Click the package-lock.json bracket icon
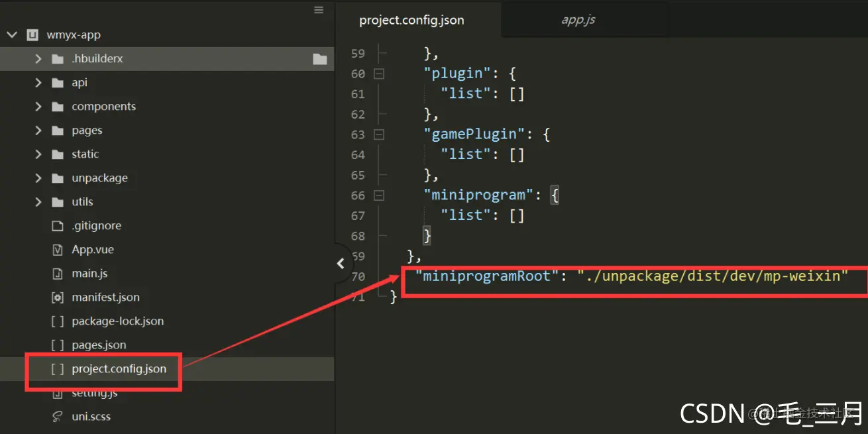The width and height of the screenshot is (868, 434). click(57, 321)
